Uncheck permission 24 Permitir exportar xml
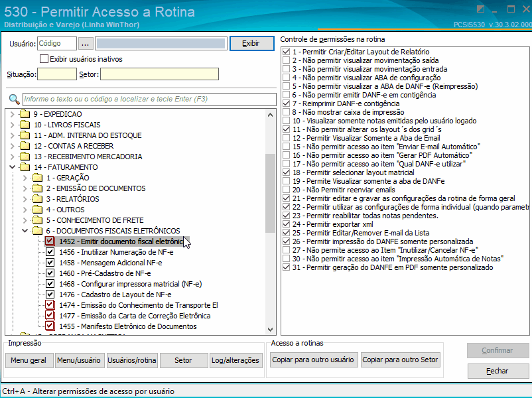Viewport: 532px width, 398px height. pos(287,224)
